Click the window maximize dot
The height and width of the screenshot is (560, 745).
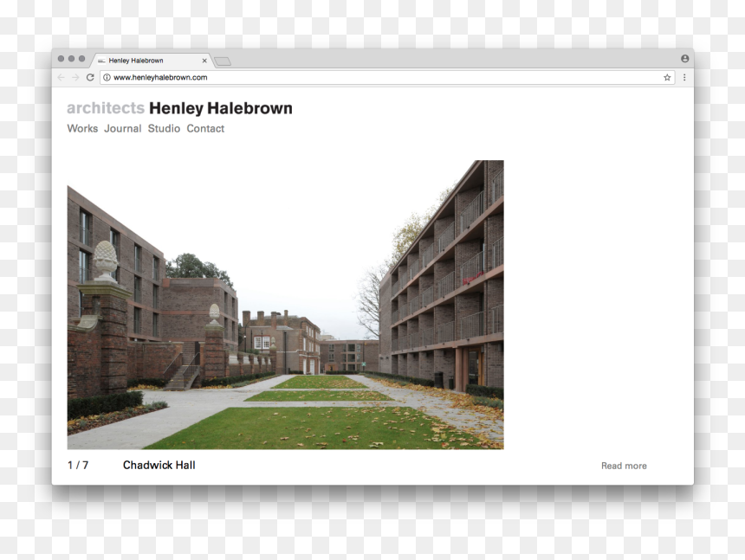[x=81, y=58]
